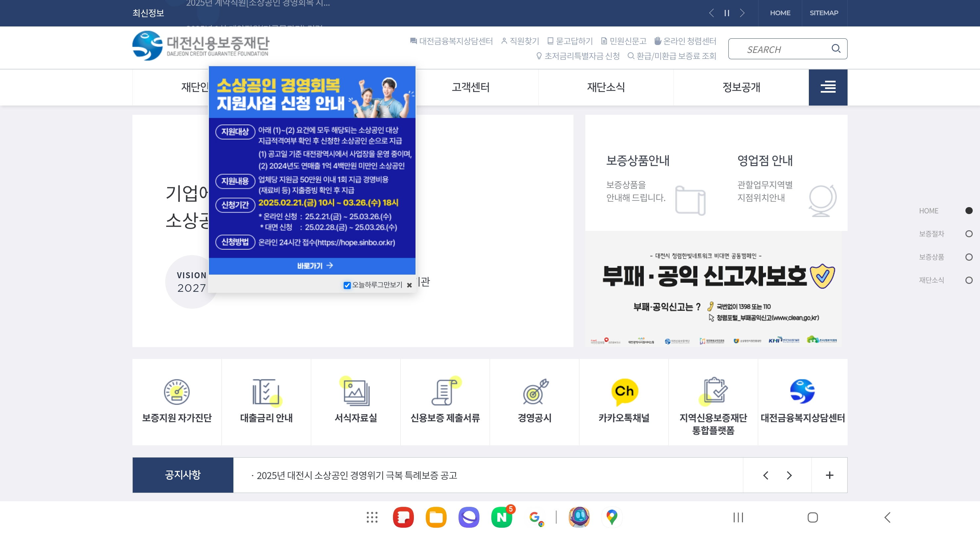Pause the 최신정보 ticker rotation

pos(727,13)
